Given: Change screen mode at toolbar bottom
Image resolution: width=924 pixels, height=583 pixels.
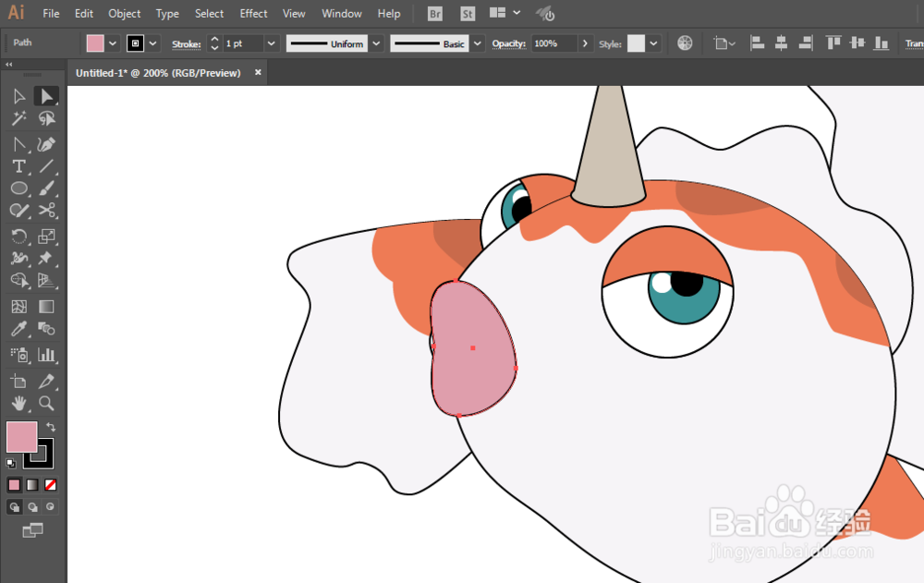Looking at the screenshot, I should 32,530.
